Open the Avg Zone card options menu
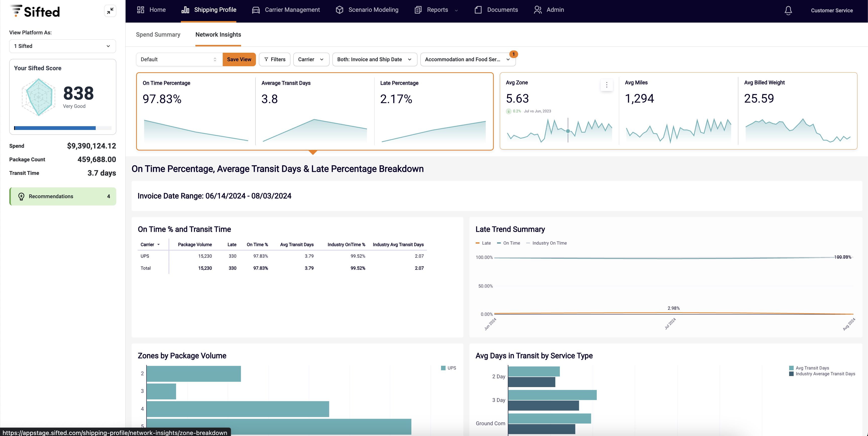The width and height of the screenshot is (868, 436). tap(607, 85)
